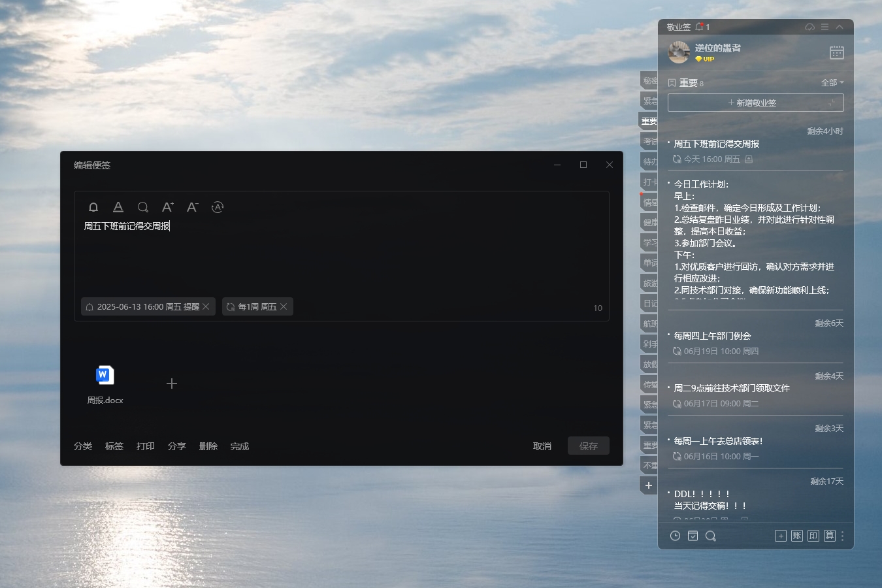Switch to the 情感 category tab
The image size is (882, 588).
click(649, 202)
